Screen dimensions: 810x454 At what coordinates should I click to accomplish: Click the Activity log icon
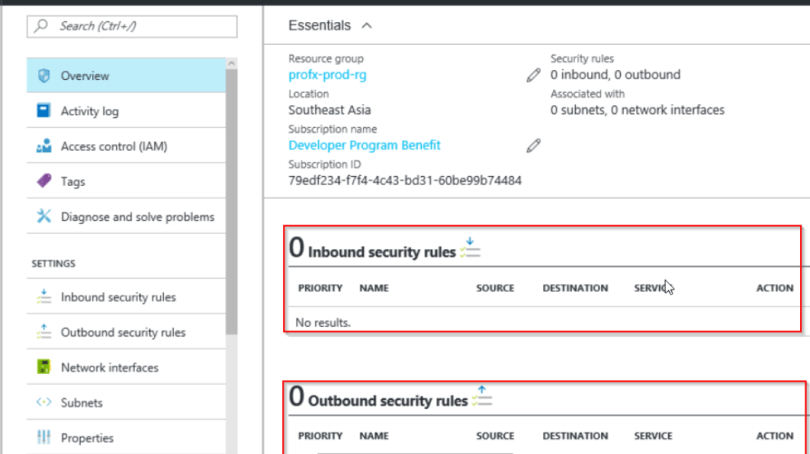point(43,111)
